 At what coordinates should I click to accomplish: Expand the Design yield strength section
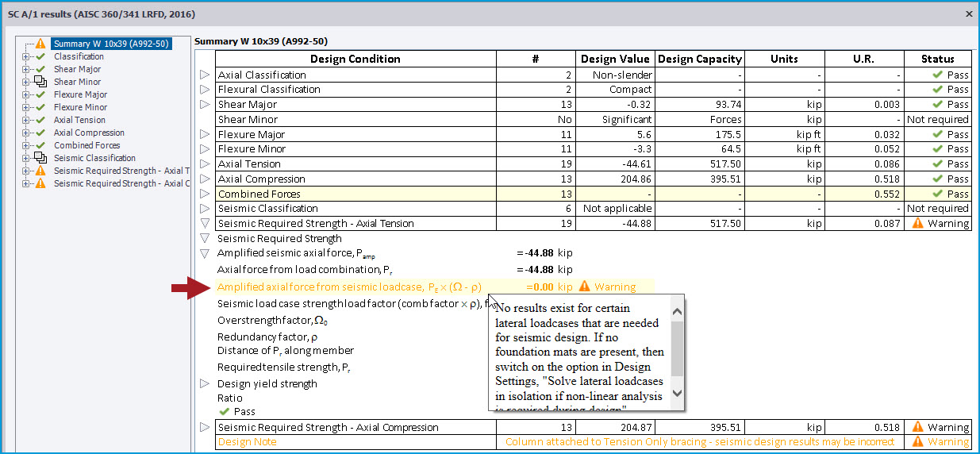point(205,384)
